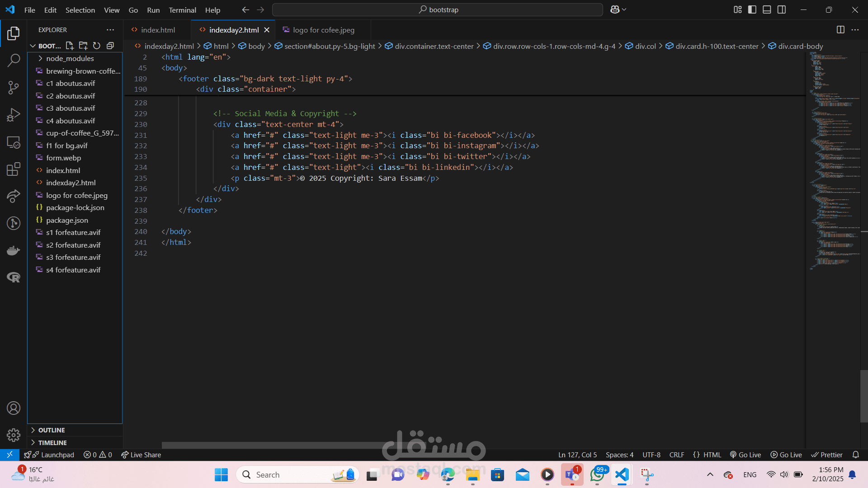
Task: Open the Search view in activity bar
Action: point(14,60)
